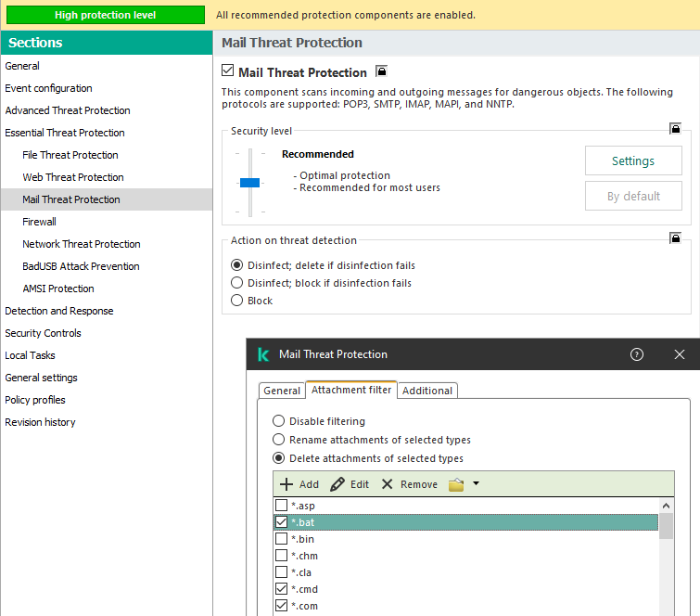The width and height of the screenshot is (700, 616).
Task: Click the security level slider handle
Action: click(x=249, y=183)
